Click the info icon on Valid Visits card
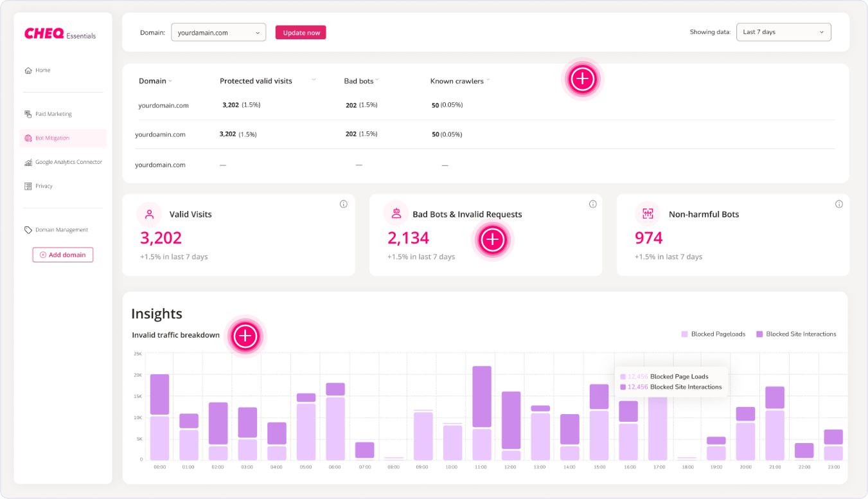This screenshot has height=499, width=868. click(343, 204)
